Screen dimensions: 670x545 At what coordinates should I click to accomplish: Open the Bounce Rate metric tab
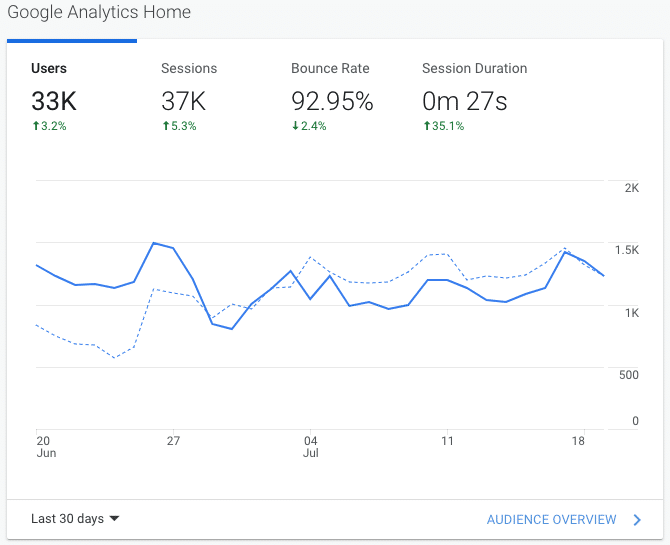[x=330, y=69]
